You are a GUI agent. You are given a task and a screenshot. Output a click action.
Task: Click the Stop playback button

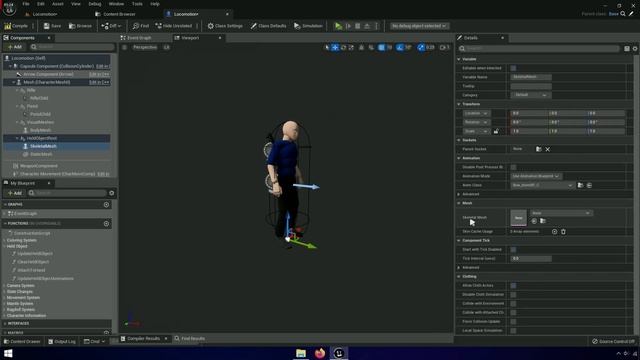pos(358,26)
